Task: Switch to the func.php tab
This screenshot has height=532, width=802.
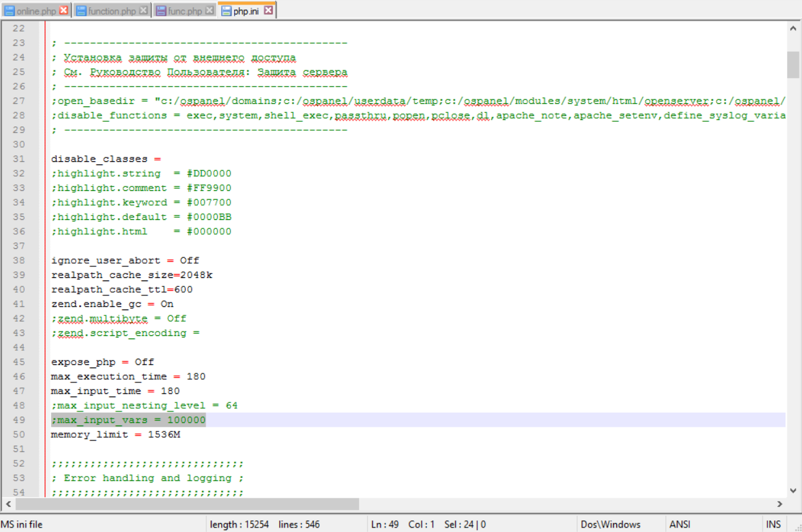Action: [184, 11]
